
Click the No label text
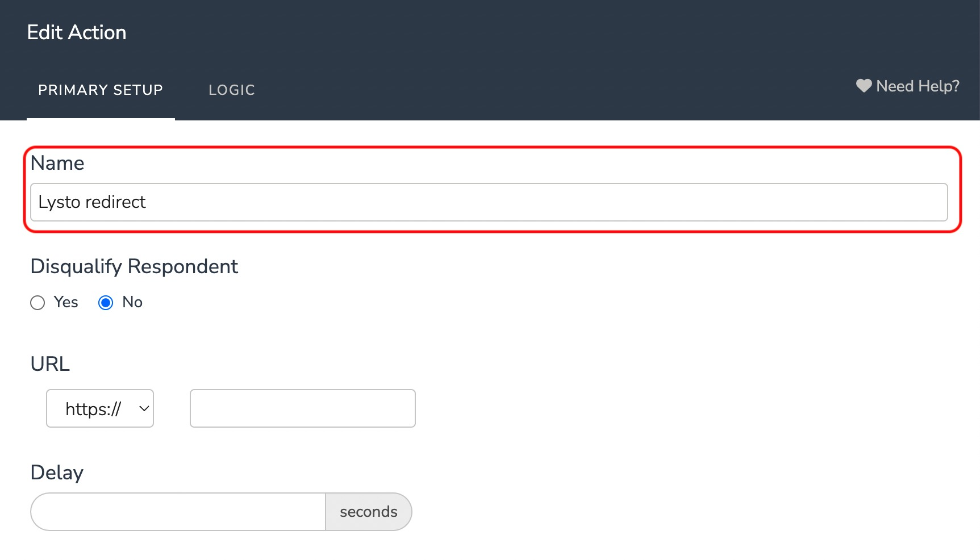pos(132,302)
